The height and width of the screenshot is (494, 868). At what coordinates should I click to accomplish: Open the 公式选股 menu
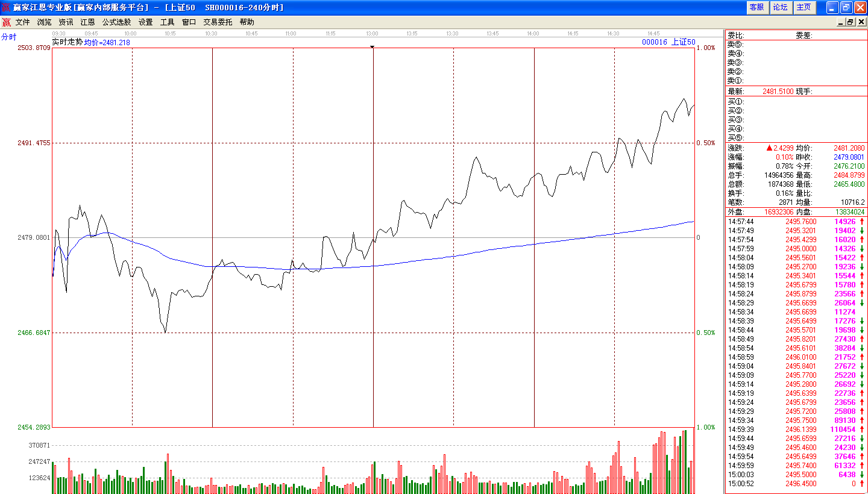[x=116, y=22]
